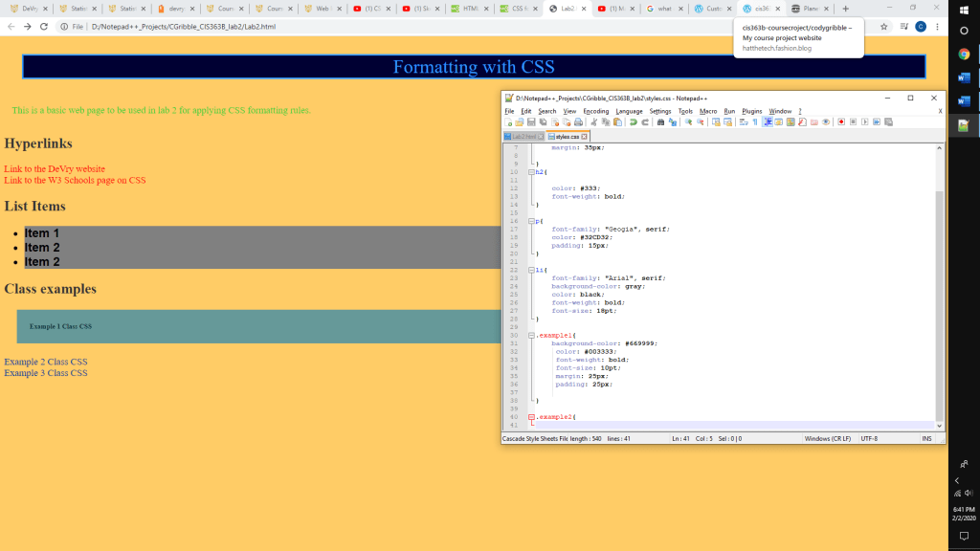Open the W3 Schools page on CSS link
The height and width of the screenshot is (551, 980).
pyautogui.click(x=75, y=180)
